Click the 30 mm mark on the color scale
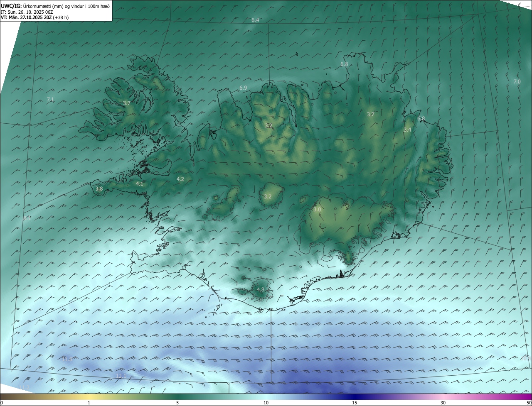This screenshot has height=406, width=532. pyautogui.click(x=443, y=403)
